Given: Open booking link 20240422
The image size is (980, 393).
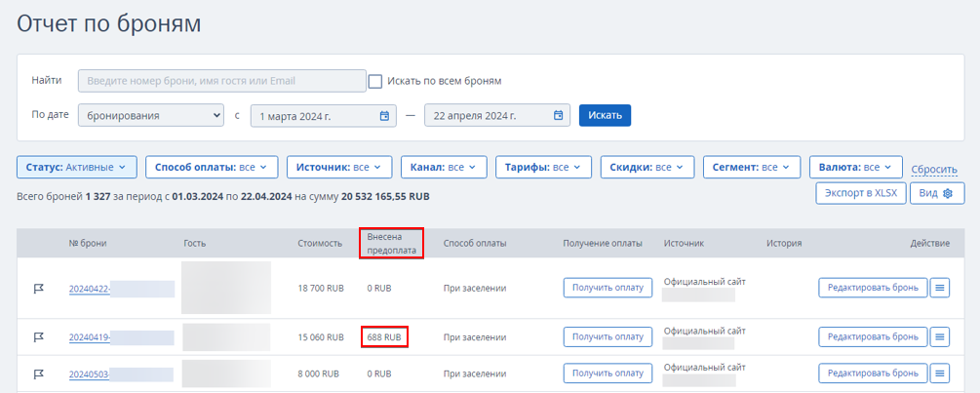Looking at the screenshot, I should [90, 288].
